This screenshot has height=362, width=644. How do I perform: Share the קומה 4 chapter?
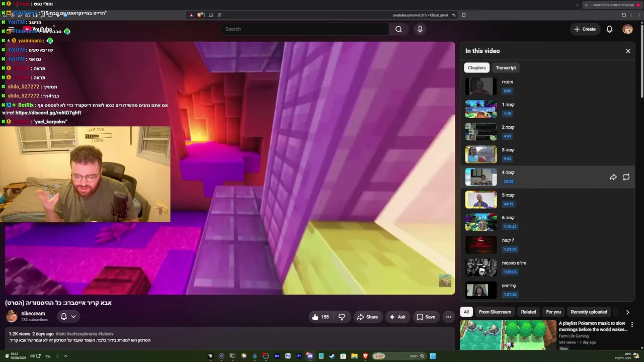613,177
